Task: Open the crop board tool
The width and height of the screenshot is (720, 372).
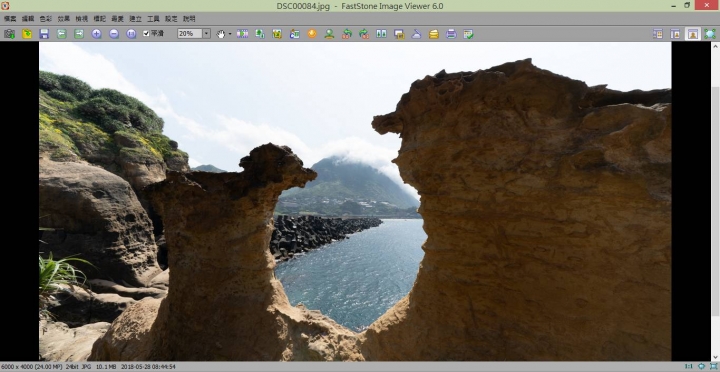Action: [277, 34]
